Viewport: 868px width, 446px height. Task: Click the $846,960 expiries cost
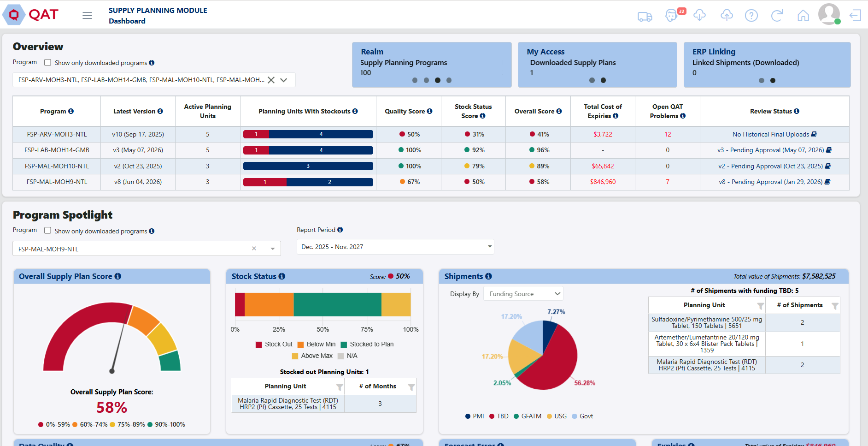603,182
